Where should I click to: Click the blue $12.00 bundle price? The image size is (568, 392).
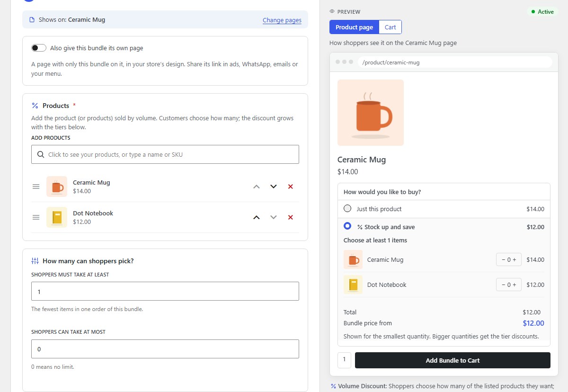(x=533, y=323)
